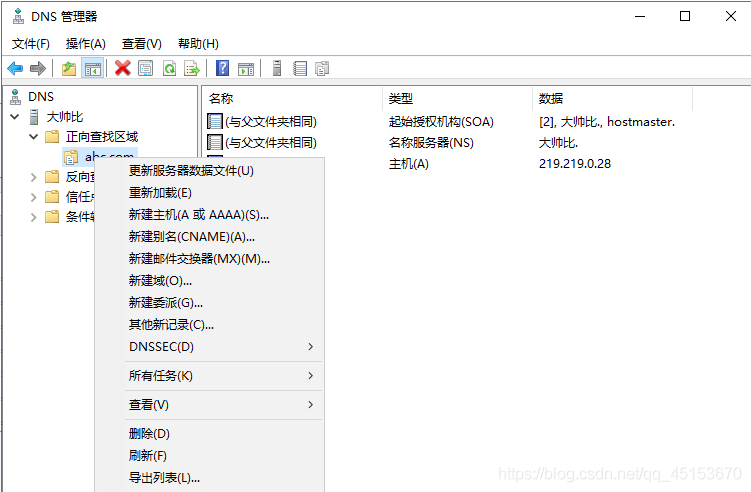Viewport: 751px width, 492px height.
Task: Expand the 条件转发器 folder arrow
Action: click(x=33, y=217)
